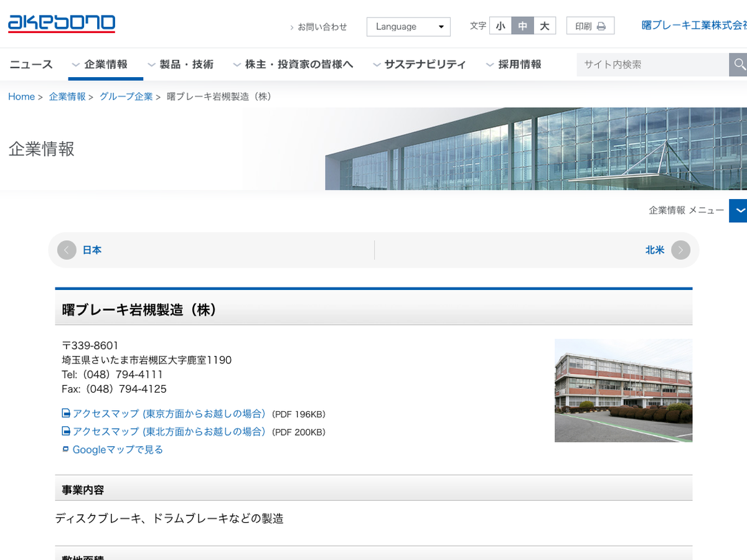Set font size to 小
The height and width of the screenshot is (560, 747).
pyautogui.click(x=500, y=26)
